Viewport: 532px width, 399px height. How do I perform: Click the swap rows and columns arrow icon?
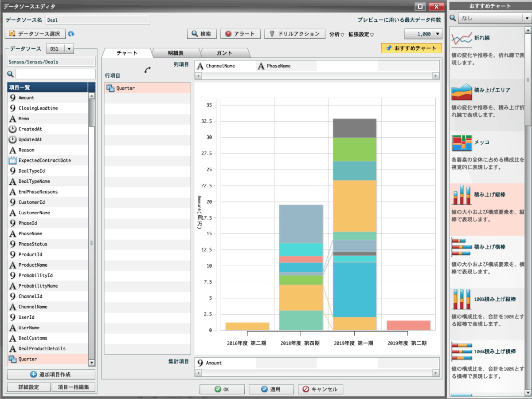[x=148, y=70]
